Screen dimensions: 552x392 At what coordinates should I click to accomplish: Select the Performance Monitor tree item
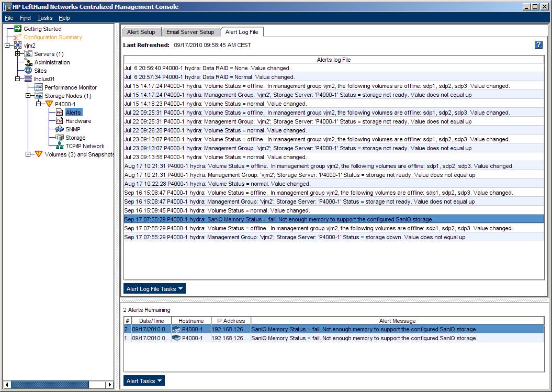tap(71, 87)
